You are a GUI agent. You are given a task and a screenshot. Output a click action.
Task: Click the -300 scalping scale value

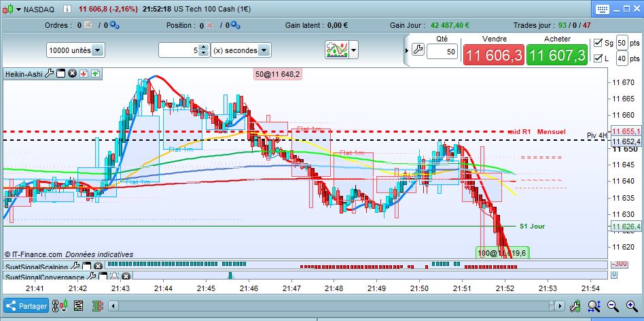coord(619,263)
